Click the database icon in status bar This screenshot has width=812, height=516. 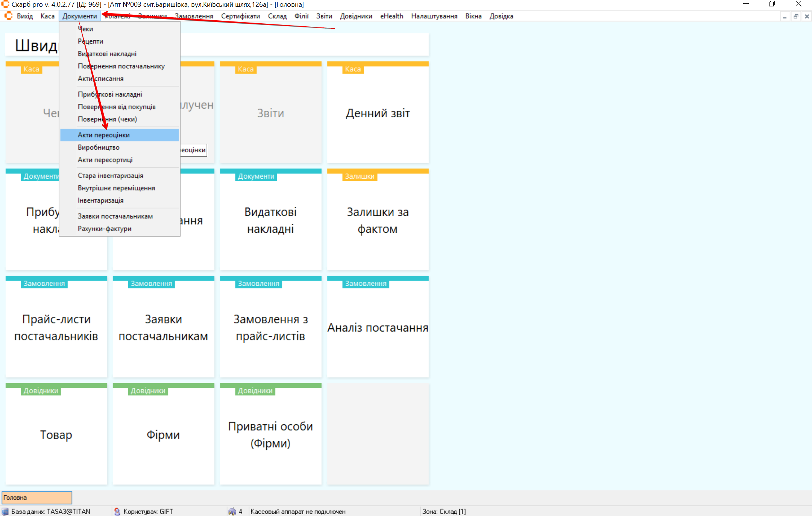(5, 511)
